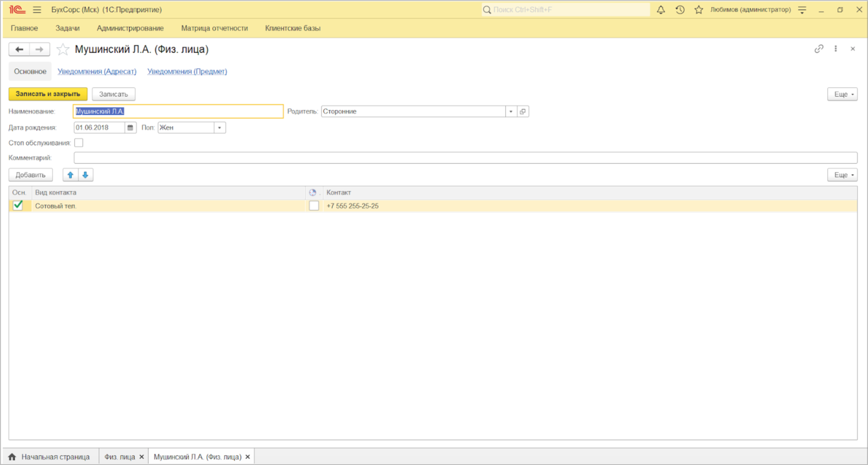Open the main hamburger menu
This screenshot has width=868, height=465.
point(37,10)
